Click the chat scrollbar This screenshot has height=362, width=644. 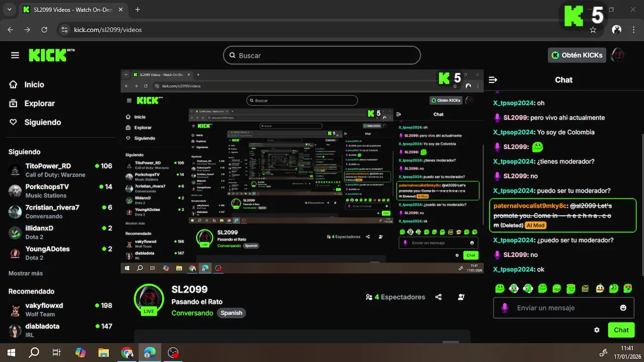[641, 205]
